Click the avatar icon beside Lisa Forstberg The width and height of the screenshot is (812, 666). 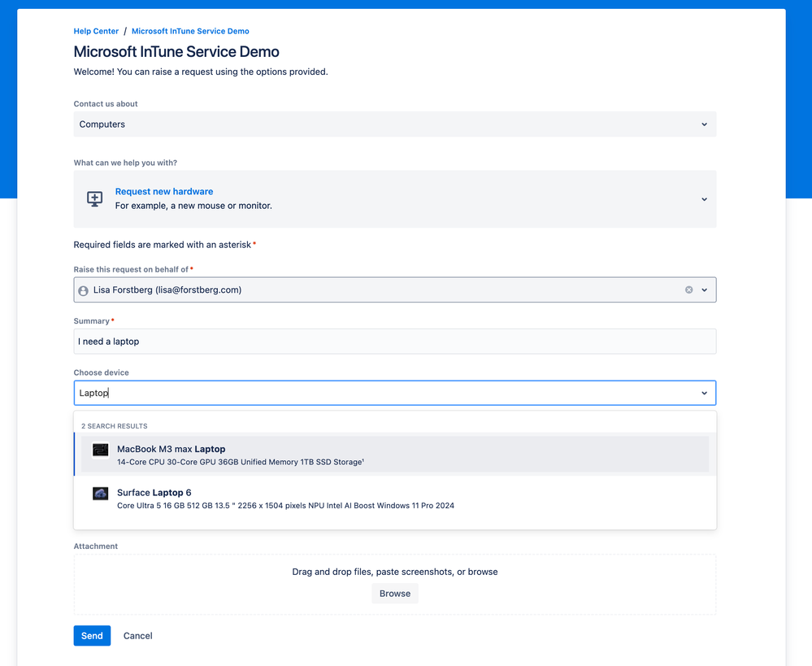pyautogui.click(x=82, y=289)
